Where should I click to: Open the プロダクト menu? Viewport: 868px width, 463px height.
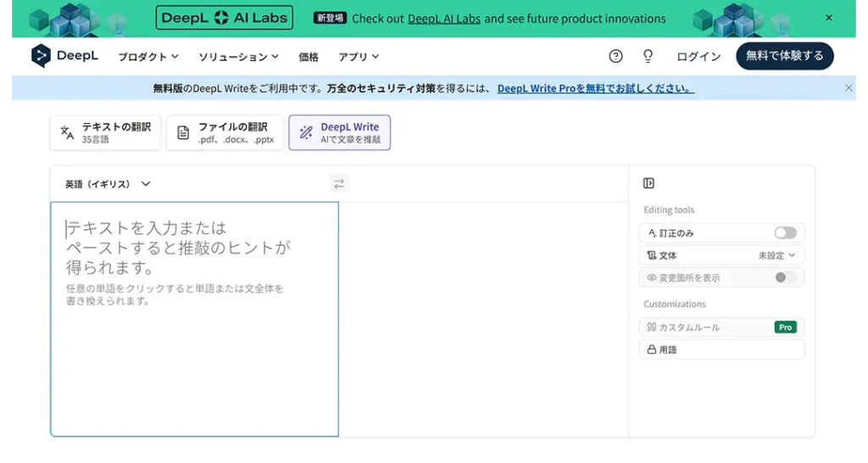pos(148,57)
